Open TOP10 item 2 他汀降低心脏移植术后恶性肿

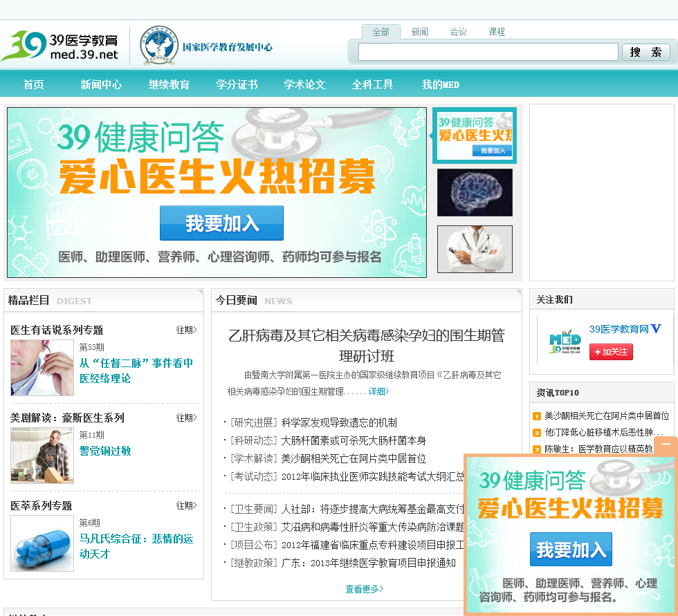click(x=604, y=432)
